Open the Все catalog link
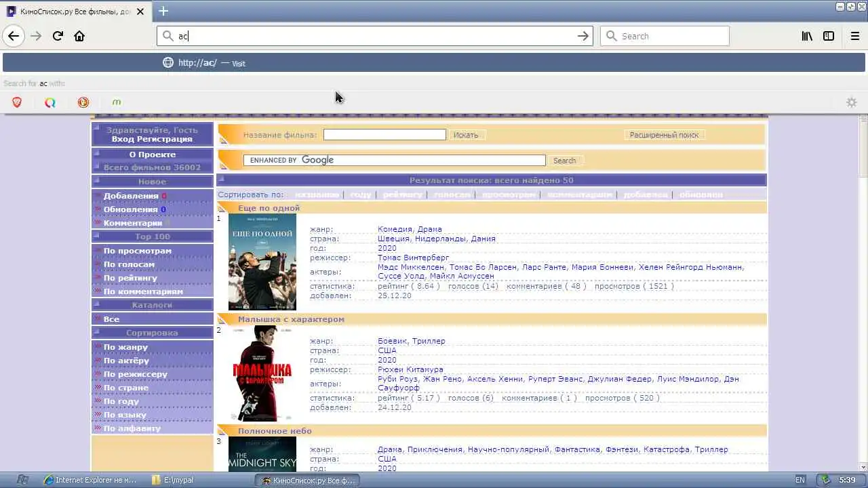Viewport: 868px width, 488px height. click(111, 319)
